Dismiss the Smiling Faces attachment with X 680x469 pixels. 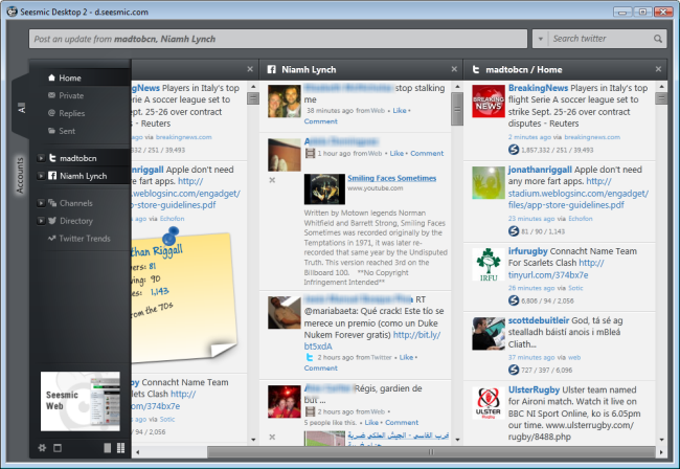tap(272, 180)
